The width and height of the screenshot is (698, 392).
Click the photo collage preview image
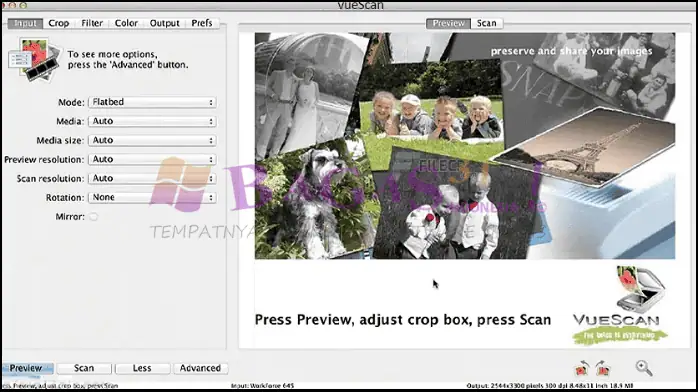[465, 145]
